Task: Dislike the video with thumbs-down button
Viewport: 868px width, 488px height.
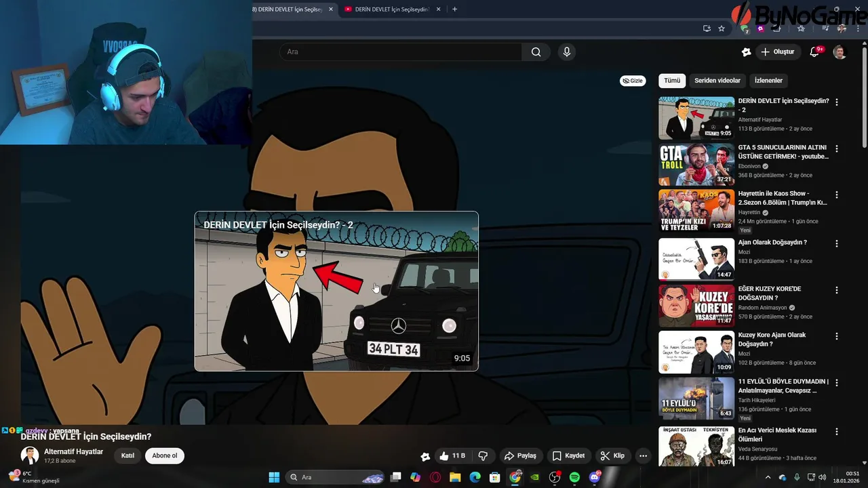Action: (x=484, y=456)
